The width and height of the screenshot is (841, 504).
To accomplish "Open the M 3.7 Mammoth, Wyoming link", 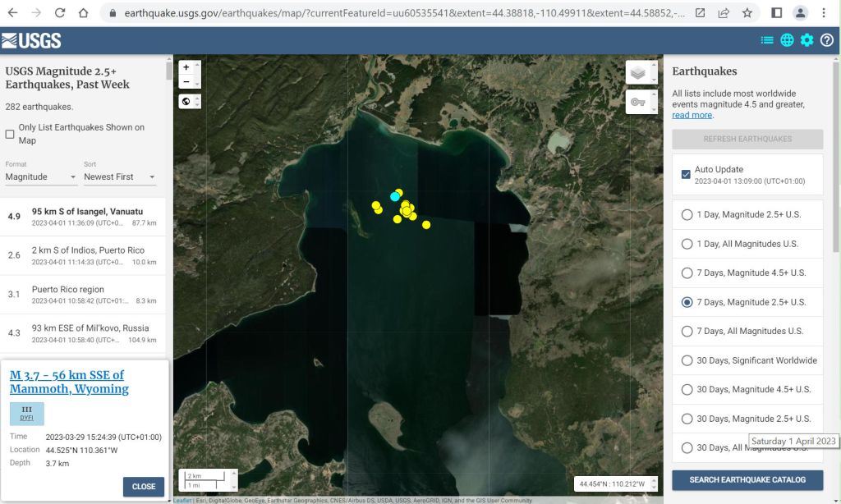I will pyautogui.click(x=69, y=382).
